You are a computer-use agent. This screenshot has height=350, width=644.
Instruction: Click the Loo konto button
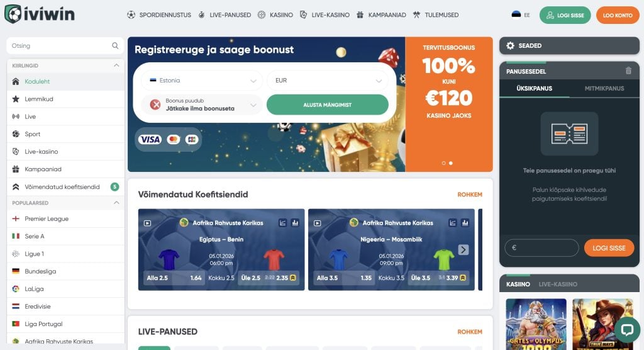(x=618, y=15)
